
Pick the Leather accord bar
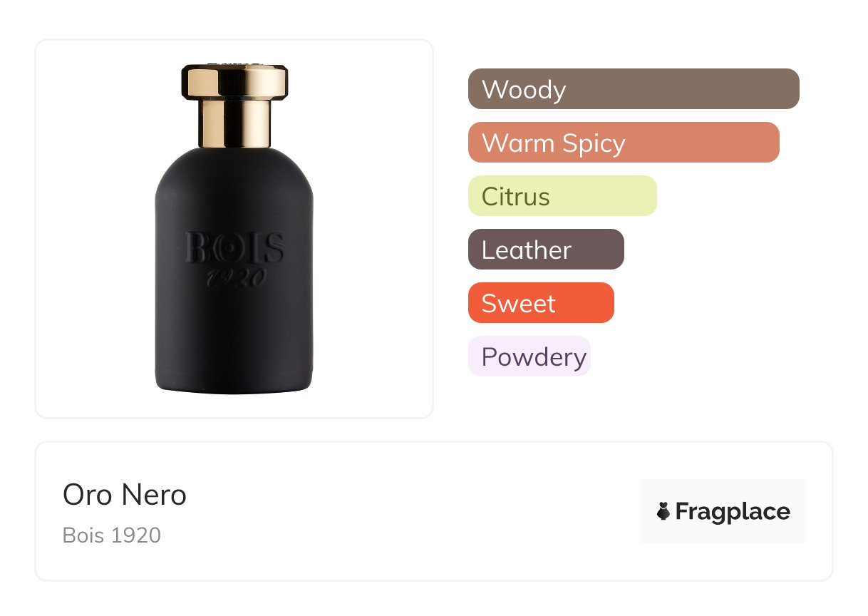[x=545, y=250]
